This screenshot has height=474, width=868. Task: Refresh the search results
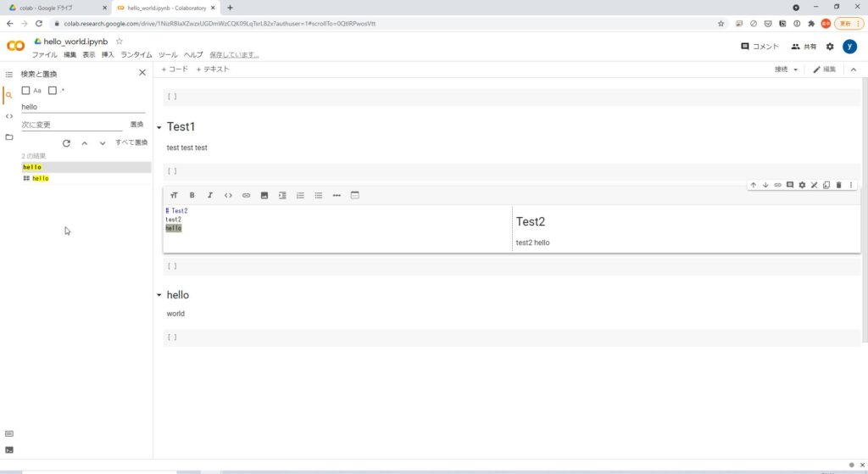pos(66,142)
